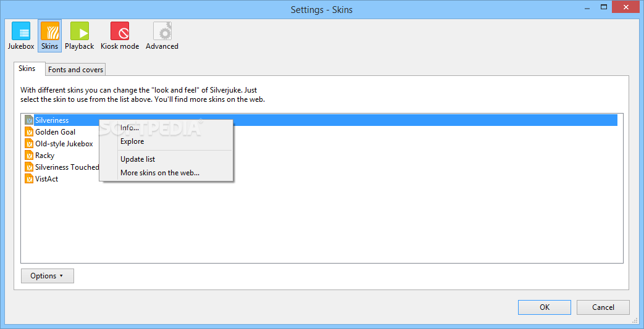
Task: Click the VistAct skin file icon
Action: pos(29,179)
